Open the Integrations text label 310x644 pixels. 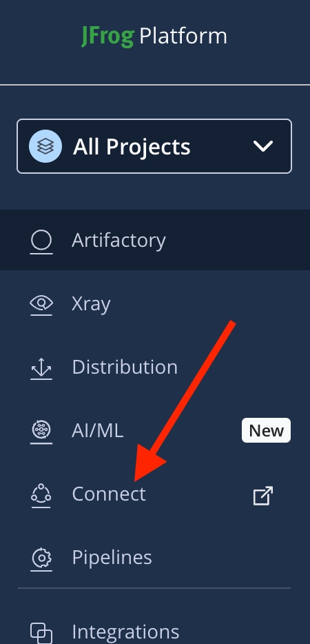tap(125, 632)
